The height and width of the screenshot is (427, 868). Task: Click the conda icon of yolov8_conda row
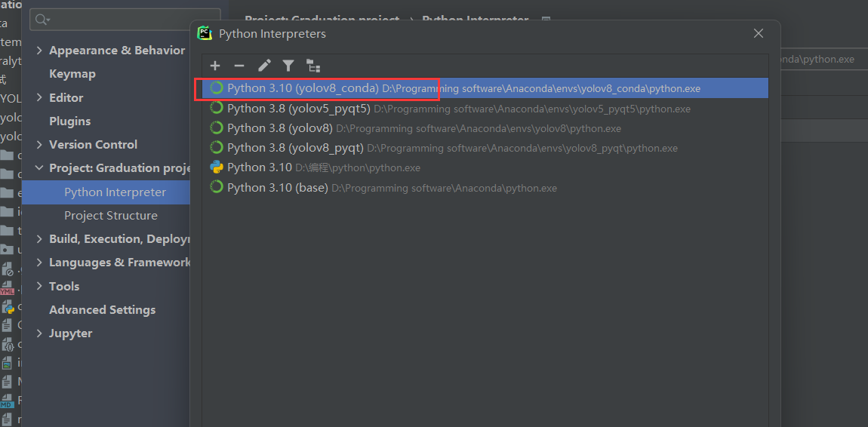(217, 88)
